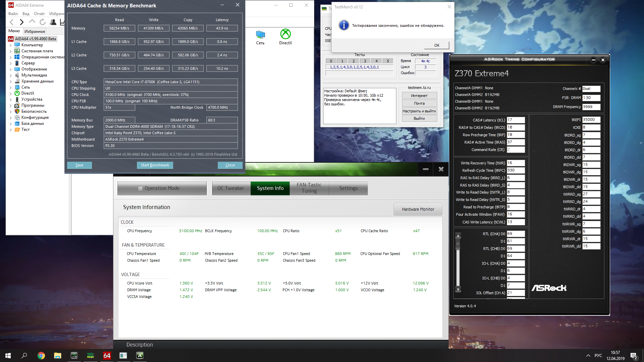Expand the Мультимедиа tree node
Viewport: 644px width, 362px height.
10,75
